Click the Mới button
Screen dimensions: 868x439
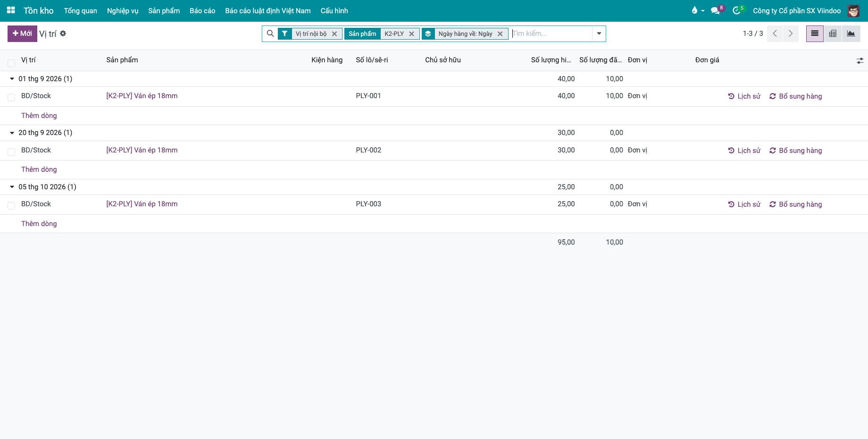(22, 34)
